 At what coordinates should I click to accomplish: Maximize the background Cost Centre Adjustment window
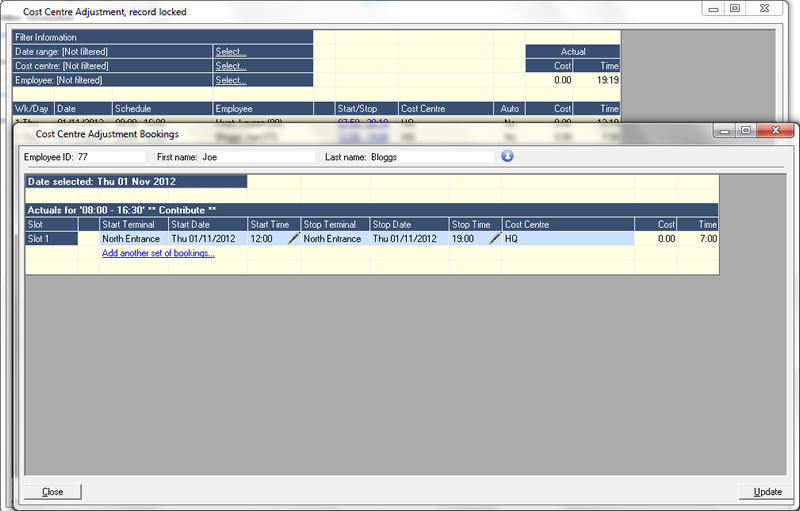coord(734,9)
